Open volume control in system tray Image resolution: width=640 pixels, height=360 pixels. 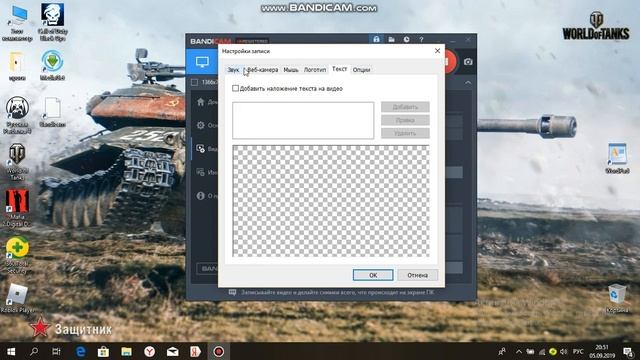click(564, 351)
